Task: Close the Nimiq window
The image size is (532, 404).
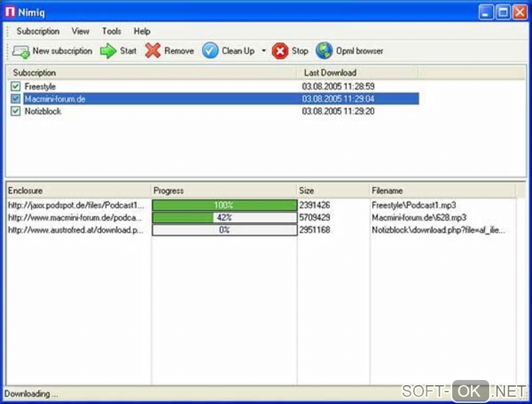Action: coord(520,13)
